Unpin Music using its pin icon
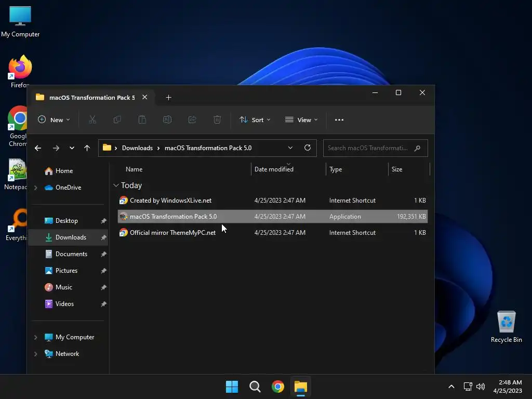 (103, 287)
